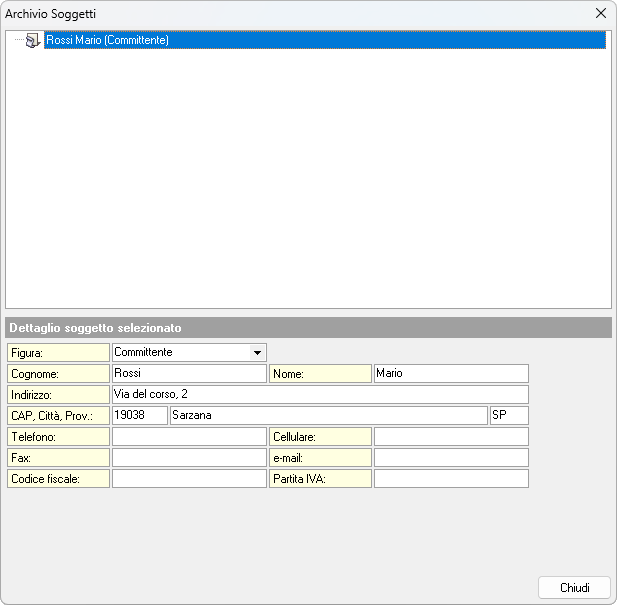This screenshot has width=617, height=605.
Task: Select Rossi Mario (Committente) tree entry
Action: click(x=108, y=40)
